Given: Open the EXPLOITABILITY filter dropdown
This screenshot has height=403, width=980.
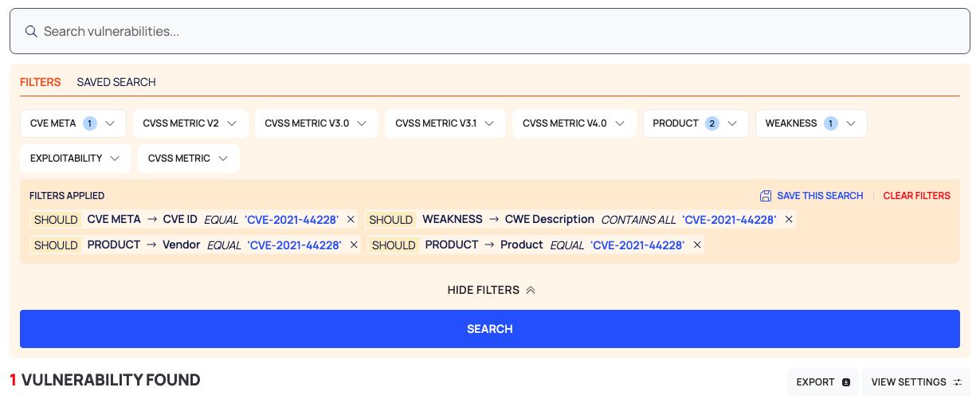Looking at the screenshot, I should pos(76,158).
